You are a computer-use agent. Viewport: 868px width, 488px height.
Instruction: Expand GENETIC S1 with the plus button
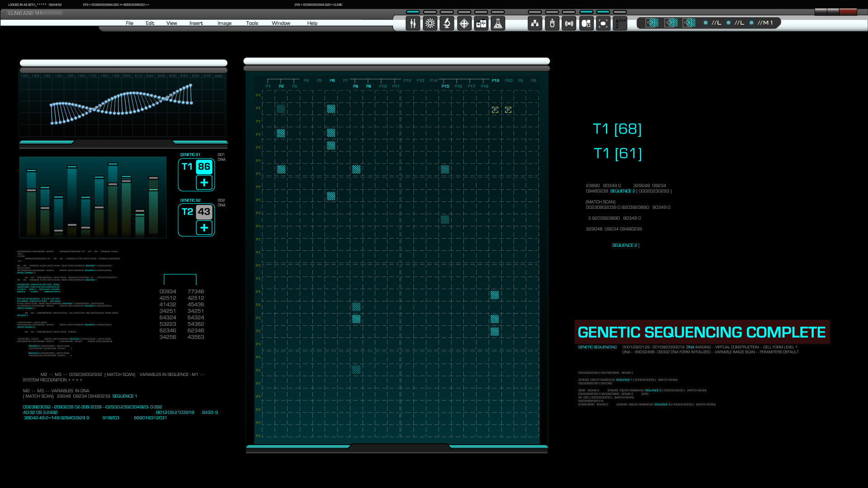204,183
